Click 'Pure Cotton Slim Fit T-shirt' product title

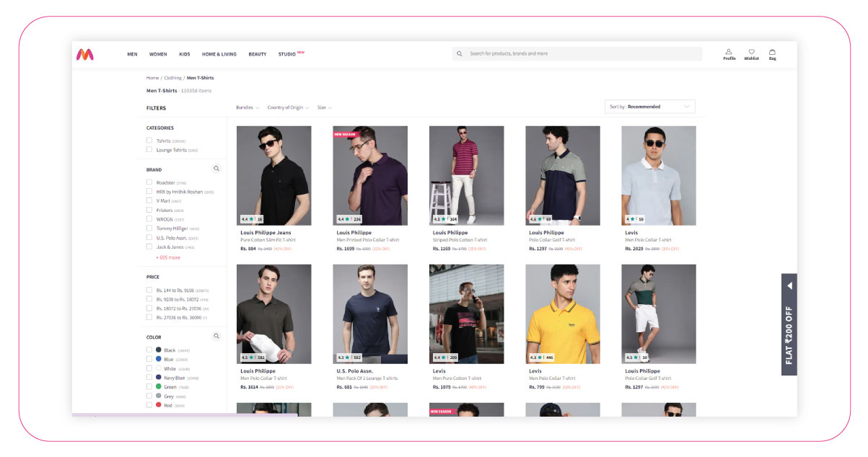(268, 240)
